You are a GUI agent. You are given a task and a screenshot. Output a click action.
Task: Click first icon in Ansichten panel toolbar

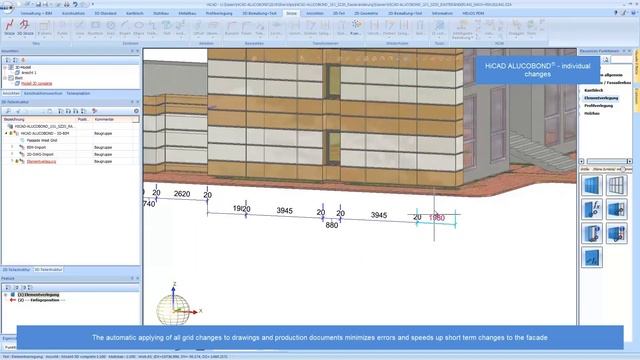tap(8, 60)
